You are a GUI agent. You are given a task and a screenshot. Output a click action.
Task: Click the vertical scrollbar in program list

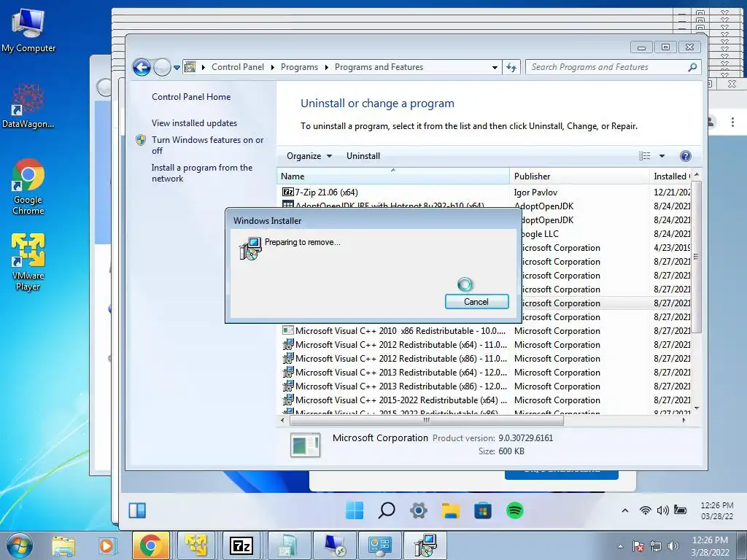[696, 257]
